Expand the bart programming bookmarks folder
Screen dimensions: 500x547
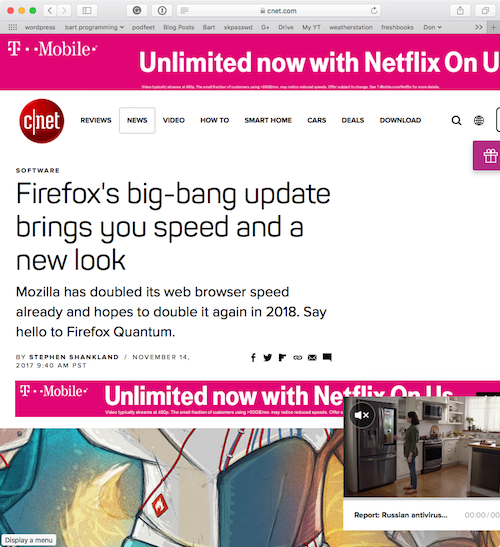point(94,27)
